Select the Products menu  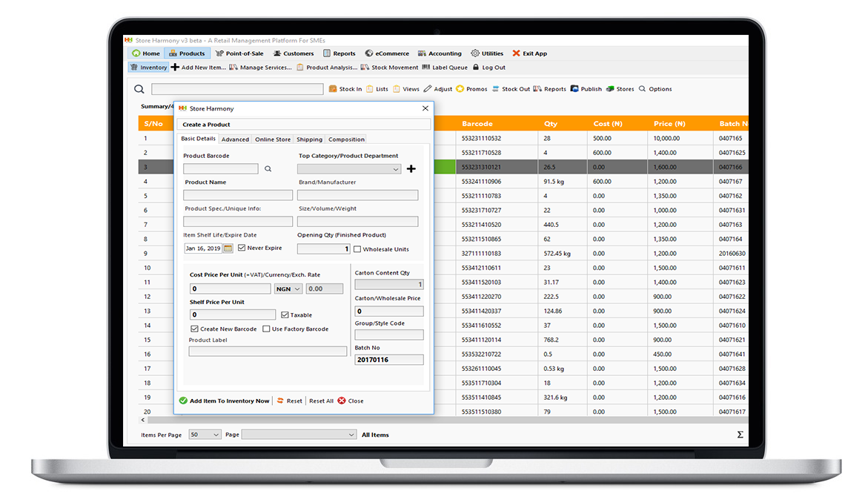187,53
